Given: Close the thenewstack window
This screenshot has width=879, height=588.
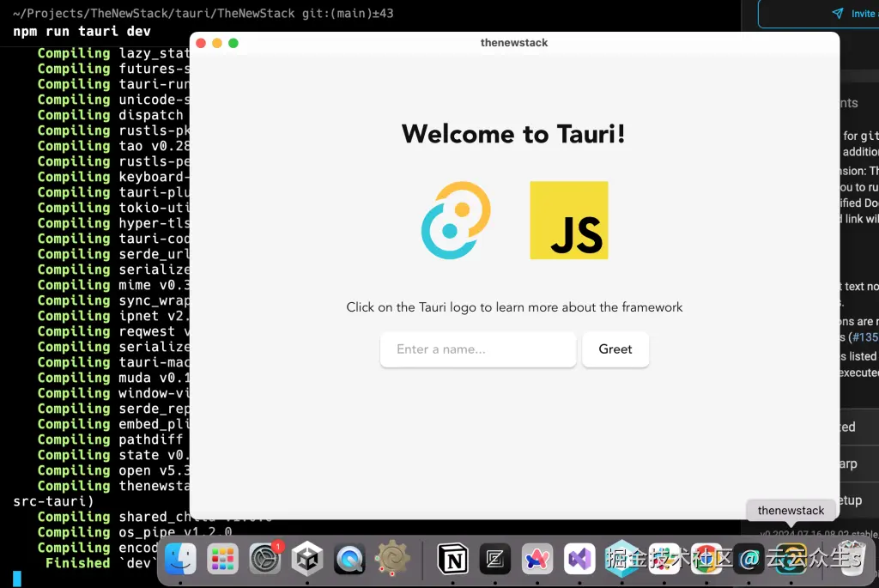Looking at the screenshot, I should 201,43.
